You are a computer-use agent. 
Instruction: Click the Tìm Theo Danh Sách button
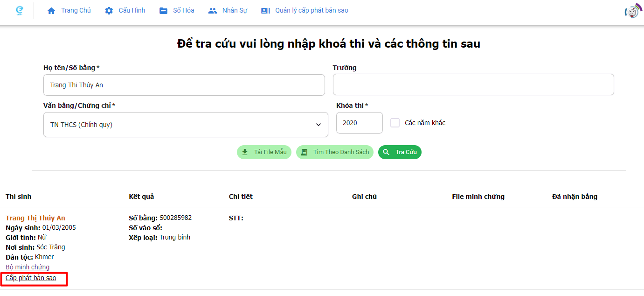(335, 152)
